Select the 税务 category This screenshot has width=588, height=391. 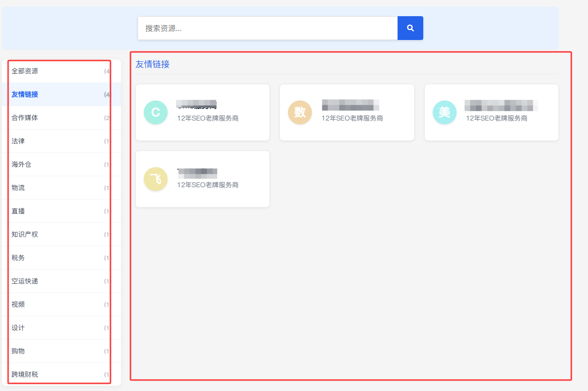click(x=61, y=258)
